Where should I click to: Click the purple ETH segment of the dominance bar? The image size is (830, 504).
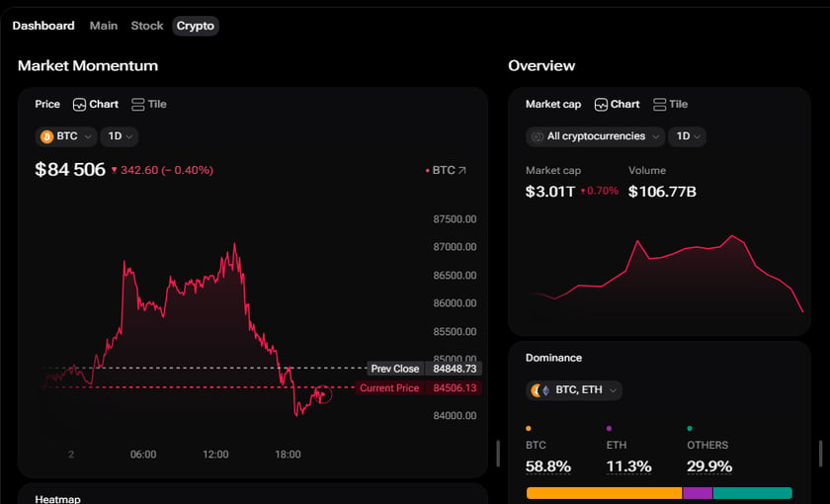click(x=698, y=493)
